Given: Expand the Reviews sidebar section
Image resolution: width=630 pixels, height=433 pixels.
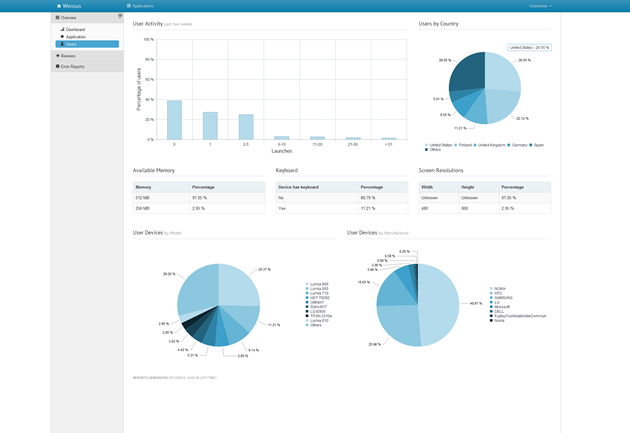Looking at the screenshot, I should click(68, 56).
